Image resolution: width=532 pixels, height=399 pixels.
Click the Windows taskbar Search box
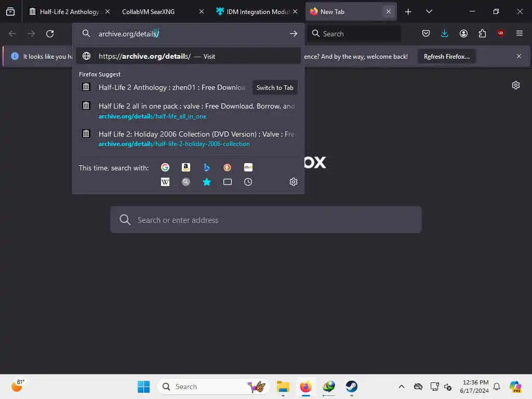(x=213, y=387)
